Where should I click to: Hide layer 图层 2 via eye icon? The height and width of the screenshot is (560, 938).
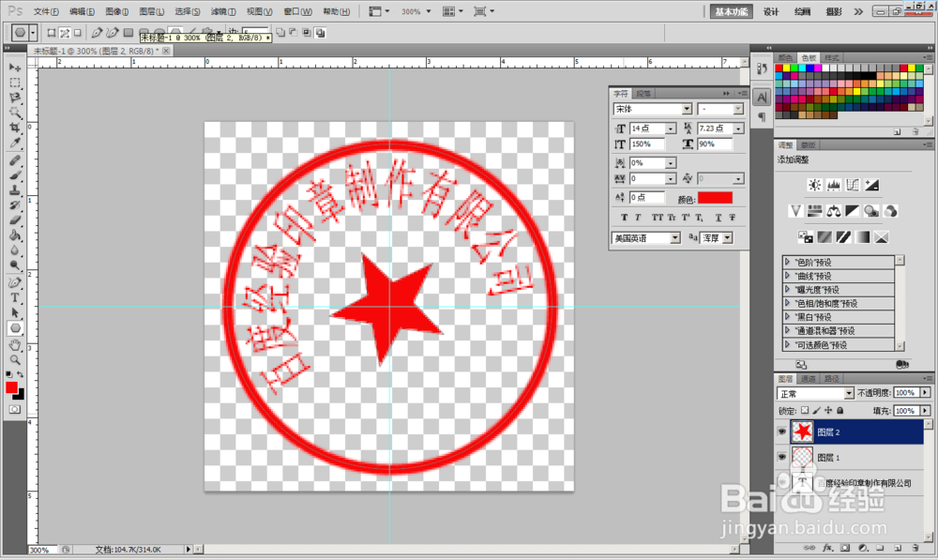[782, 432]
